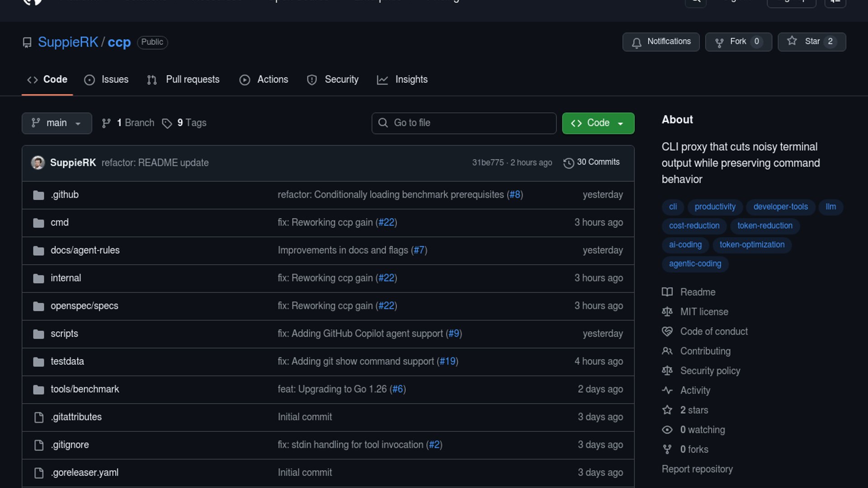Open the Readme link in About

(x=698, y=292)
